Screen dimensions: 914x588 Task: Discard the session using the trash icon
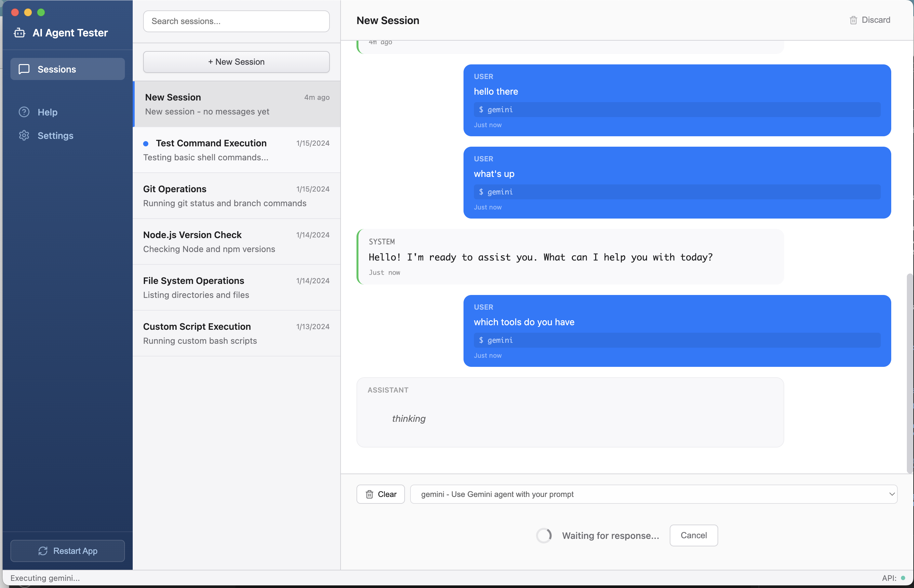(854, 20)
